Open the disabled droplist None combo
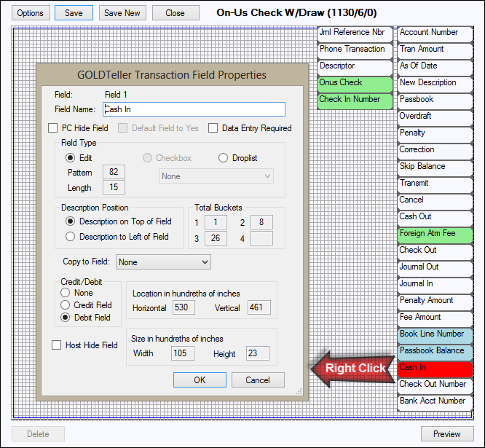 (x=216, y=176)
